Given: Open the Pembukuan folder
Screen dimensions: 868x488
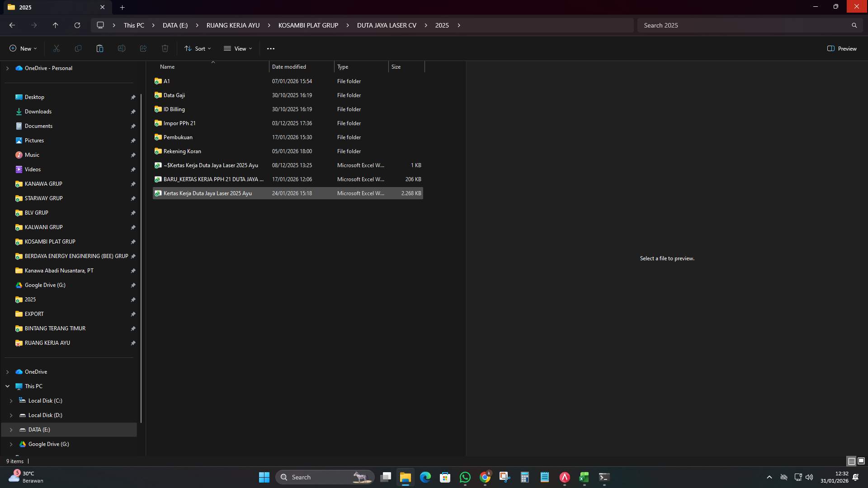Looking at the screenshot, I should (178, 137).
